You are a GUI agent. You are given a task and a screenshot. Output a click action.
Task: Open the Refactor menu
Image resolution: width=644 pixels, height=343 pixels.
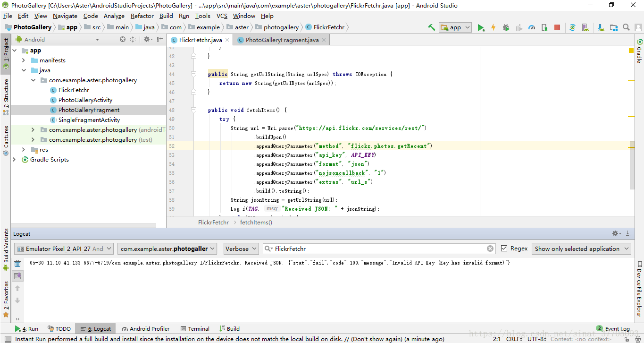pyautogui.click(x=142, y=16)
